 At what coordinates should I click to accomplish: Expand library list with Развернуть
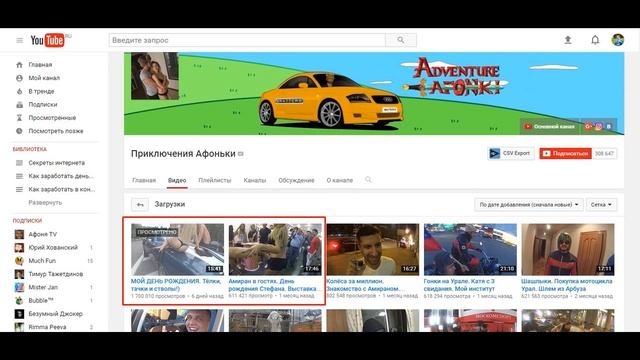click(45, 202)
